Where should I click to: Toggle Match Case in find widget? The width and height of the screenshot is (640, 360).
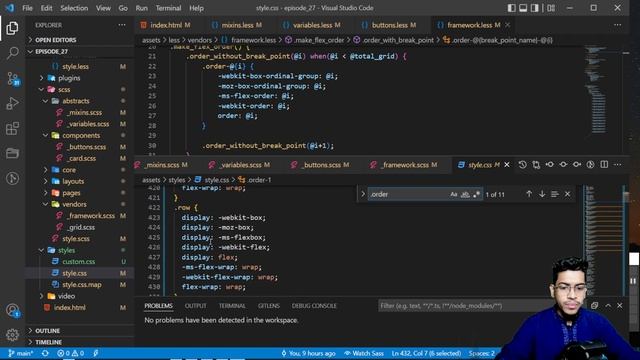point(453,194)
